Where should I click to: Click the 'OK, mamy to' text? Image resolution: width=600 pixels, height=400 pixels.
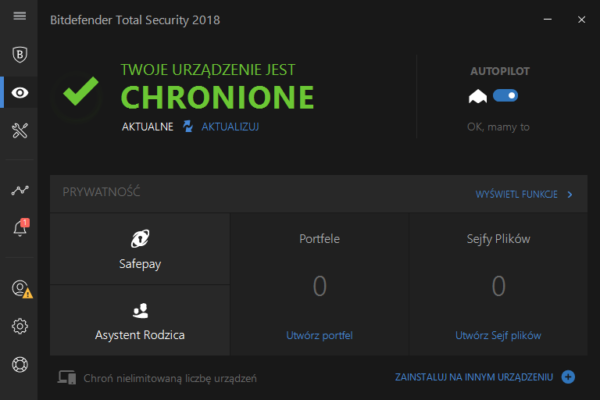coord(498,127)
